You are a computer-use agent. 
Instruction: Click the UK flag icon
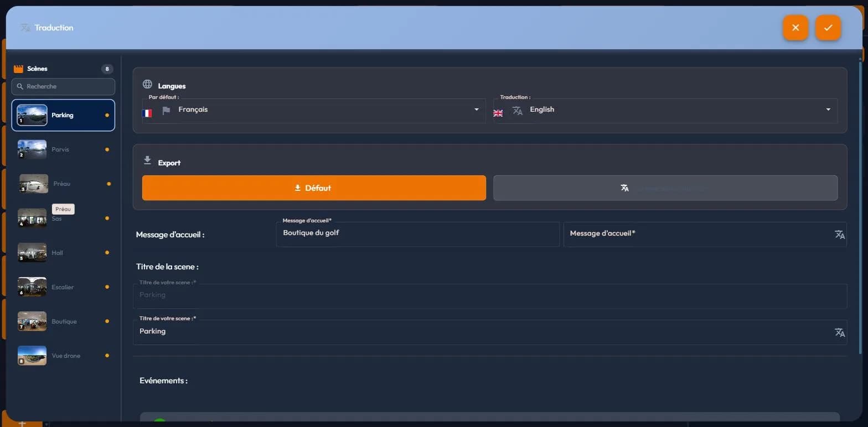[498, 113]
